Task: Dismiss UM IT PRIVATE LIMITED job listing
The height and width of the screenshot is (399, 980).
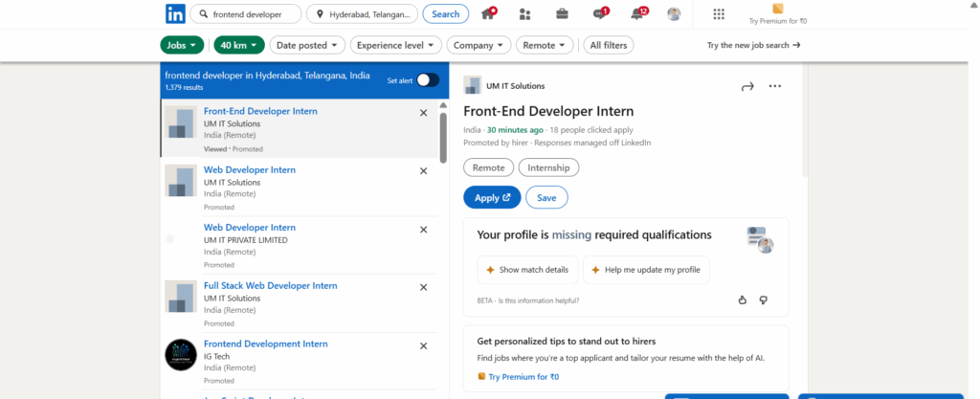Action: click(x=423, y=230)
